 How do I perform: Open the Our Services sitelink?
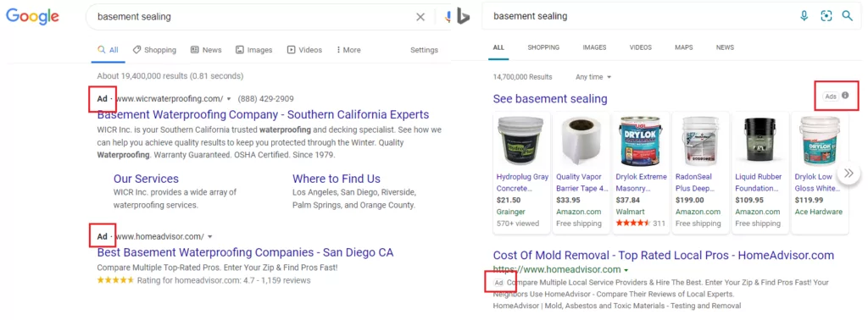[146, 179]
